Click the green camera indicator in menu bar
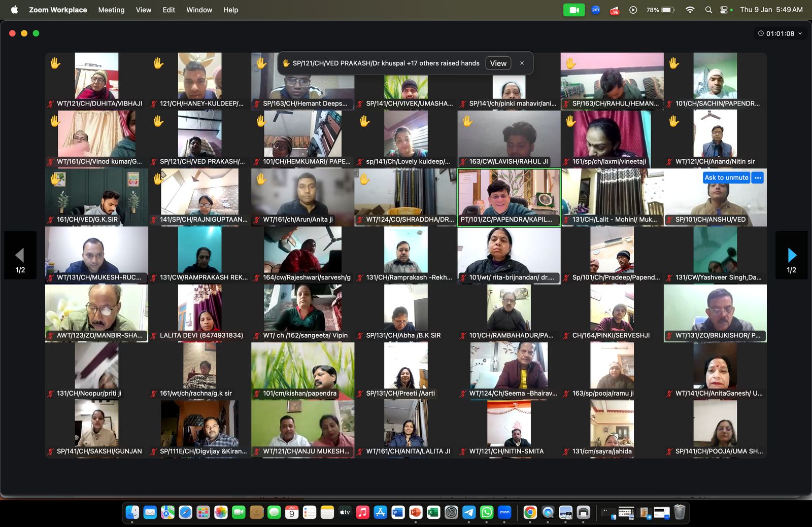This screenshot has width=812, height=527. pos(574,10)
